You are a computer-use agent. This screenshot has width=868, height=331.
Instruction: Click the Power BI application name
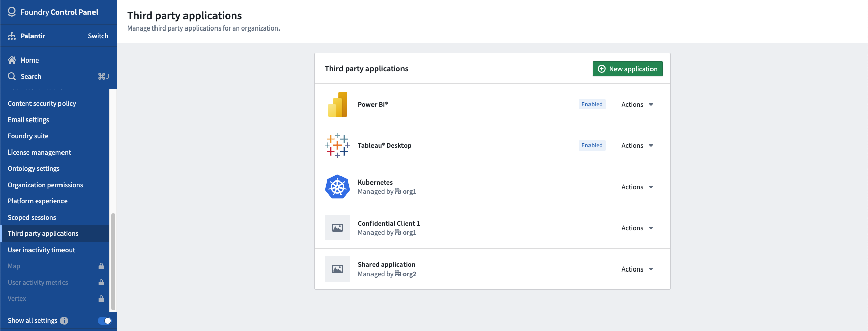click(x=373, y=104)
